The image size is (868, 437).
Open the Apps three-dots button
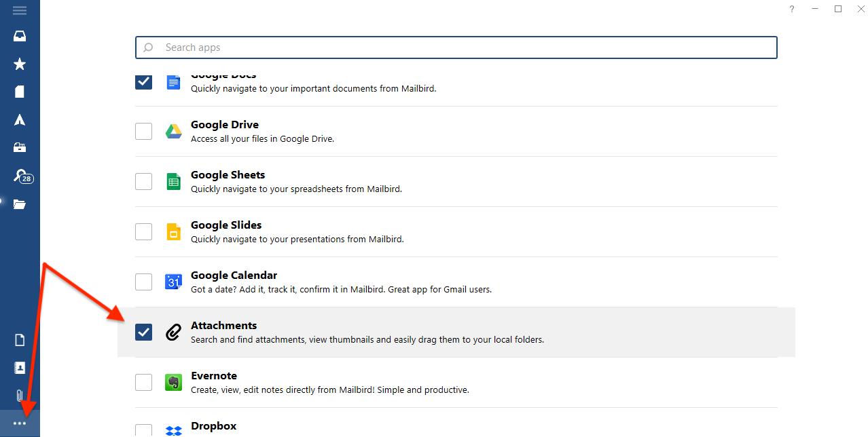20,423
